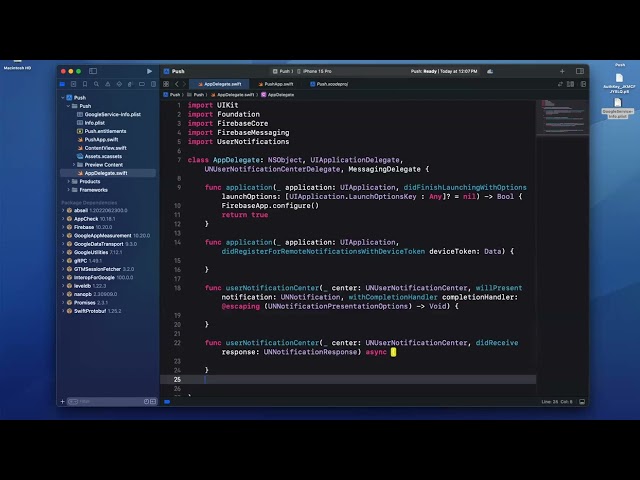Open Push.entitlements file
This screenshot has height=480, width=640.
[101, 131]
